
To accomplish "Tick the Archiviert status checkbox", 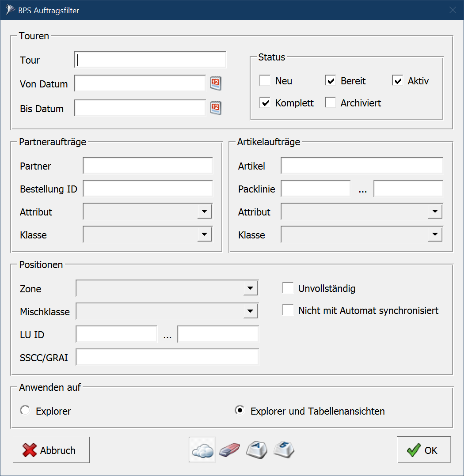I will coord(331,103).
